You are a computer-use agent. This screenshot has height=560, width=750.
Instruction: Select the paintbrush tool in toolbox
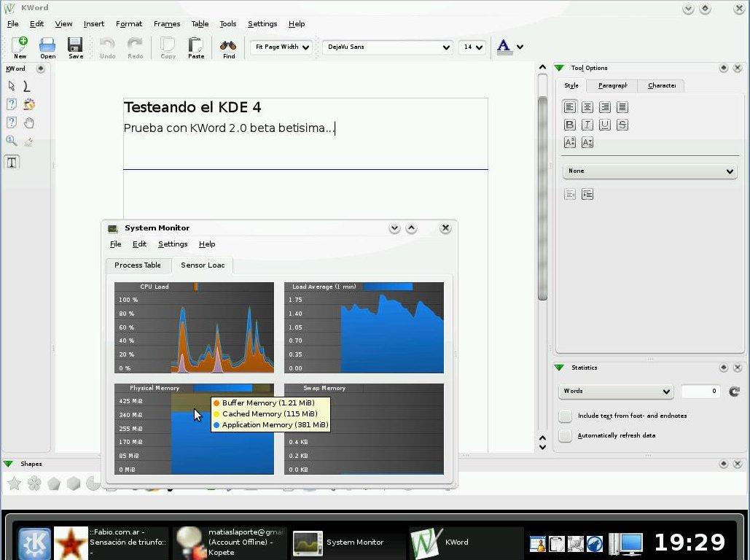click(x=28, y=141)
